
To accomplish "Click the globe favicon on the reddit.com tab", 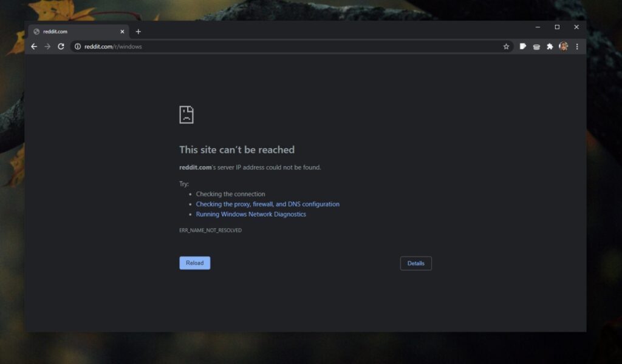I will 36,32.
